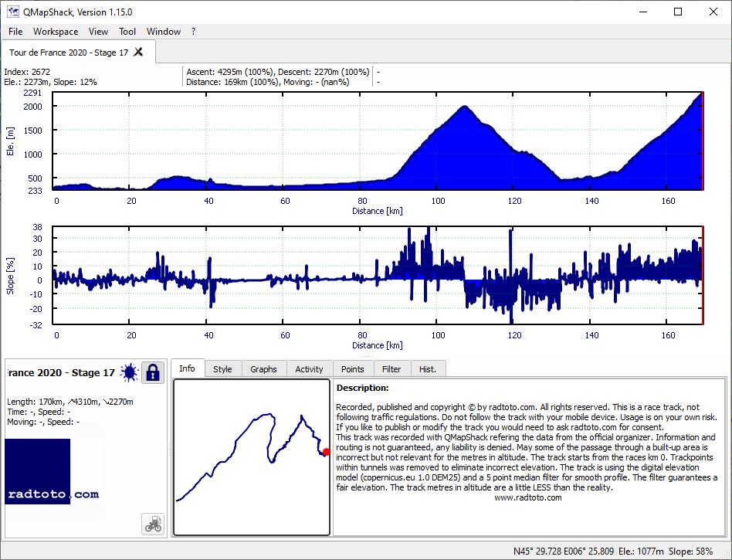The height and width of the screenshot is (560, 732).
Task: Click the red position dot on track map
Action: pyautogui.click(x=327, y=452)
